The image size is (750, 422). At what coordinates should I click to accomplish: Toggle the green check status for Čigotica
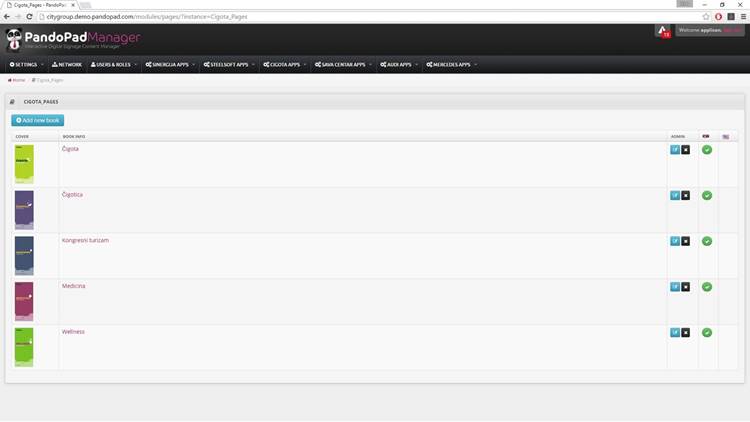(707, 195)
